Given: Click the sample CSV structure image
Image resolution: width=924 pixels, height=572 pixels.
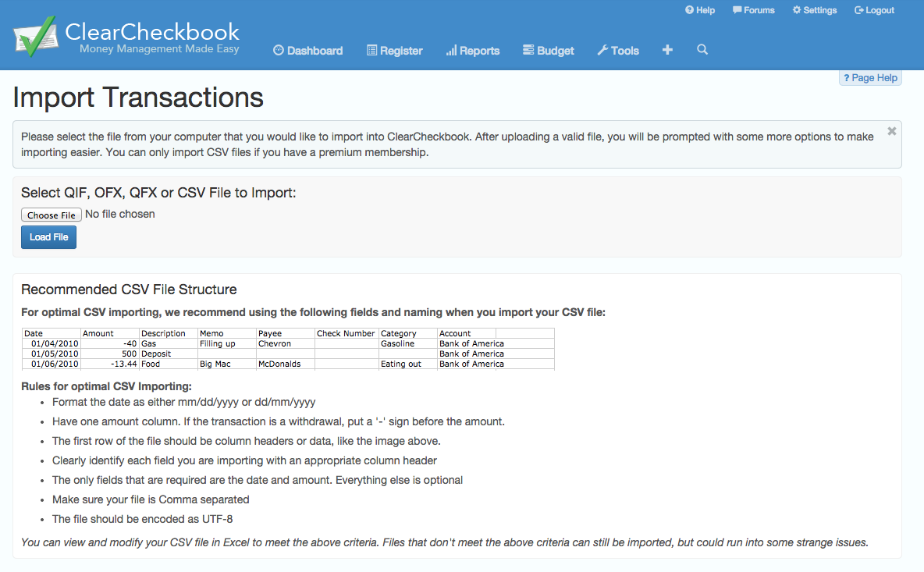Looking at the screenshot, I should point(288,349).
